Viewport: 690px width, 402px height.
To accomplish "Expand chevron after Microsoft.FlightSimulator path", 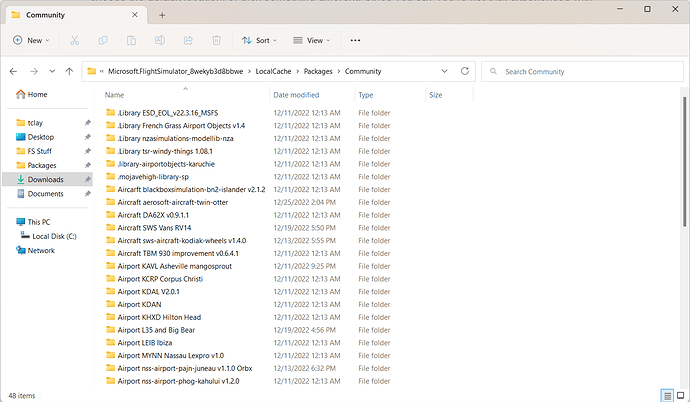I will click(x=250, y=71).
